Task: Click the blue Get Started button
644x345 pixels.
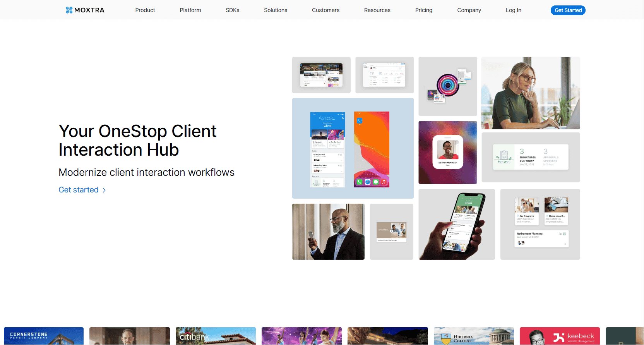Action: coord(568,10)
